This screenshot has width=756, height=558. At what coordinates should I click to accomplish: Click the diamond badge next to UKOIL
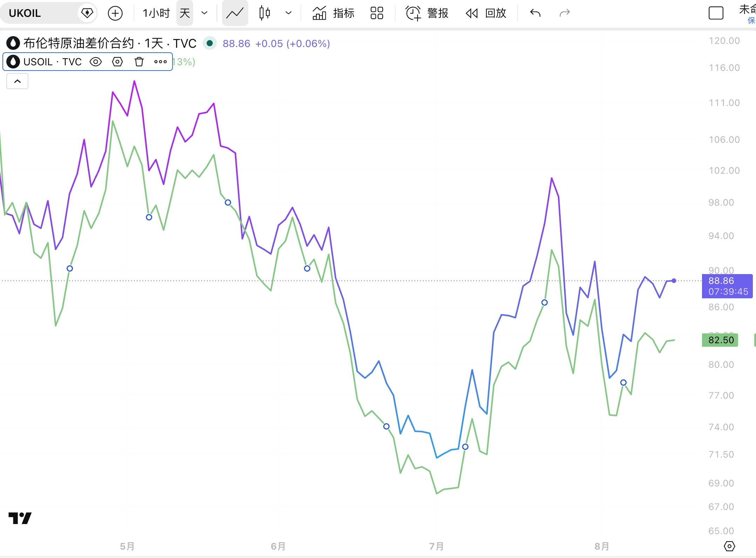(x=87, y=13)
